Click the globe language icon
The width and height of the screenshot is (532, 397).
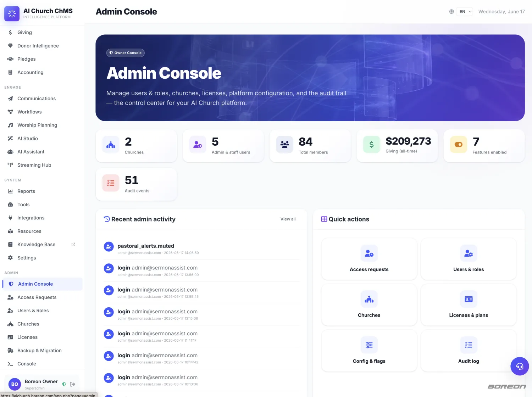451,12
